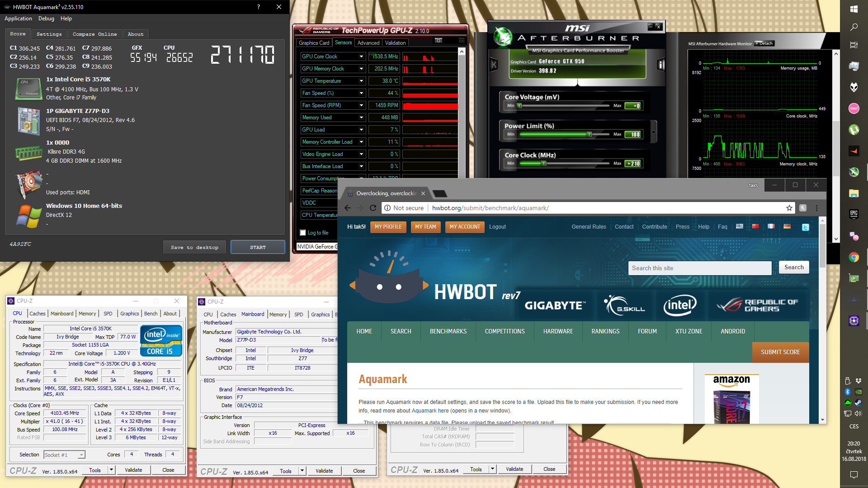Expand the Fan Speed (RPM) sensor dropdown
868x488 pixels.
pos(361,105)
